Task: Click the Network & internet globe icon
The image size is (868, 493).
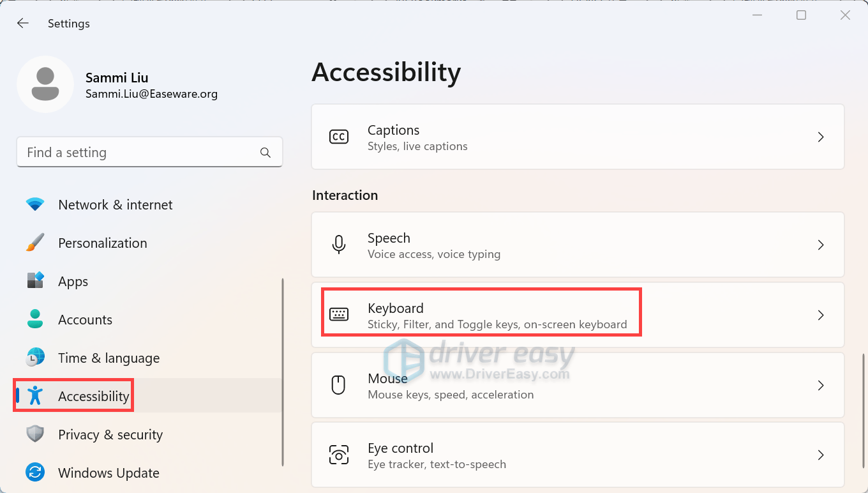Action: pyautogui.click(x=35, y=204)
